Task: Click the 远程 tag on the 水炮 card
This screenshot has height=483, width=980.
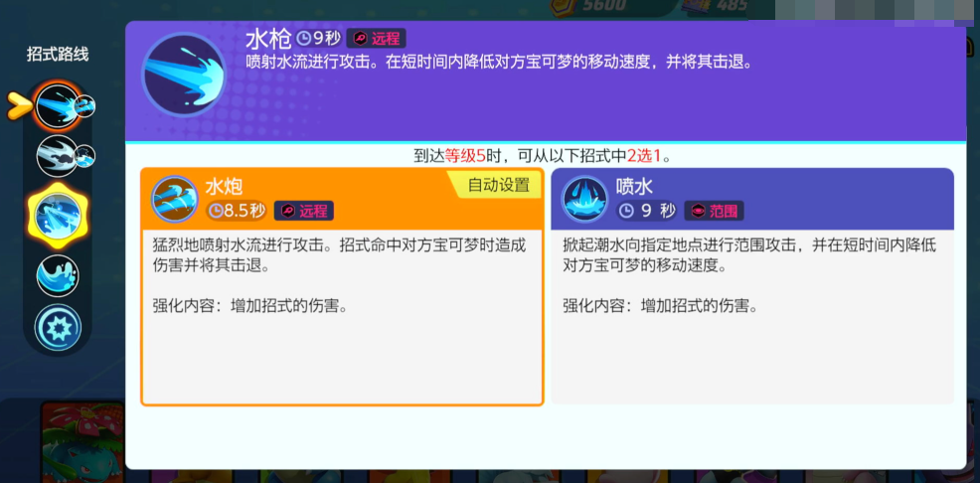Action: click(x=303, y=211)
